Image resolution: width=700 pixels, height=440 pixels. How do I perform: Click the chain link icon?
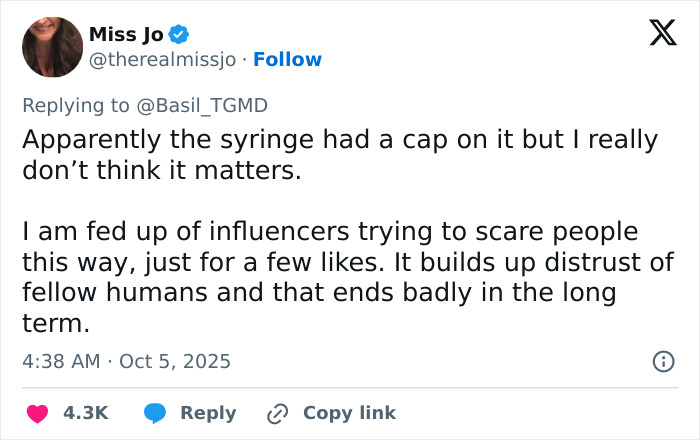[x=277, y=413]
